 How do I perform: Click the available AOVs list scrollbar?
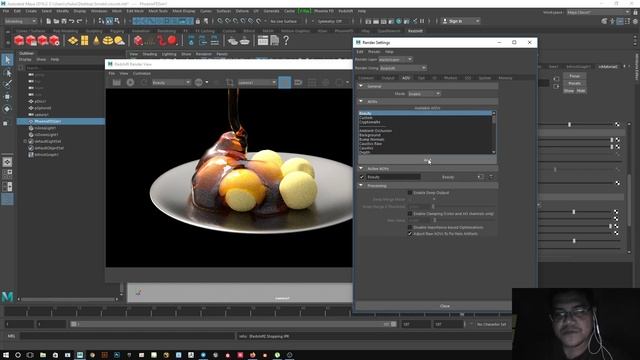(494, 132)
